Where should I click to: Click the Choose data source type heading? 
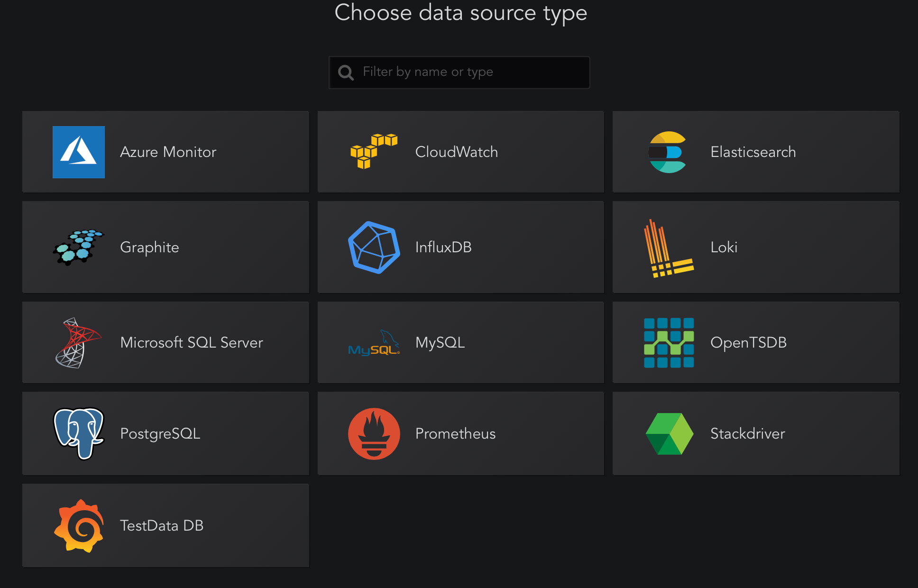[x=461, y=13]
